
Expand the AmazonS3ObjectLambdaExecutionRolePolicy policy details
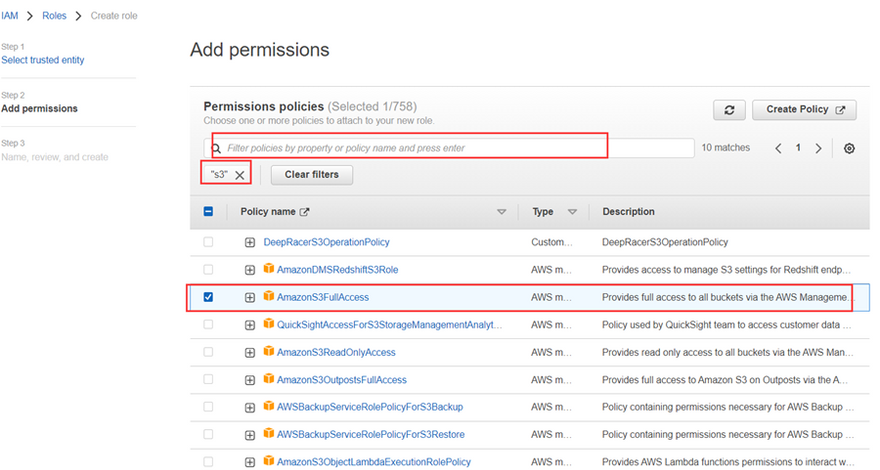click(x=250, y=463)
